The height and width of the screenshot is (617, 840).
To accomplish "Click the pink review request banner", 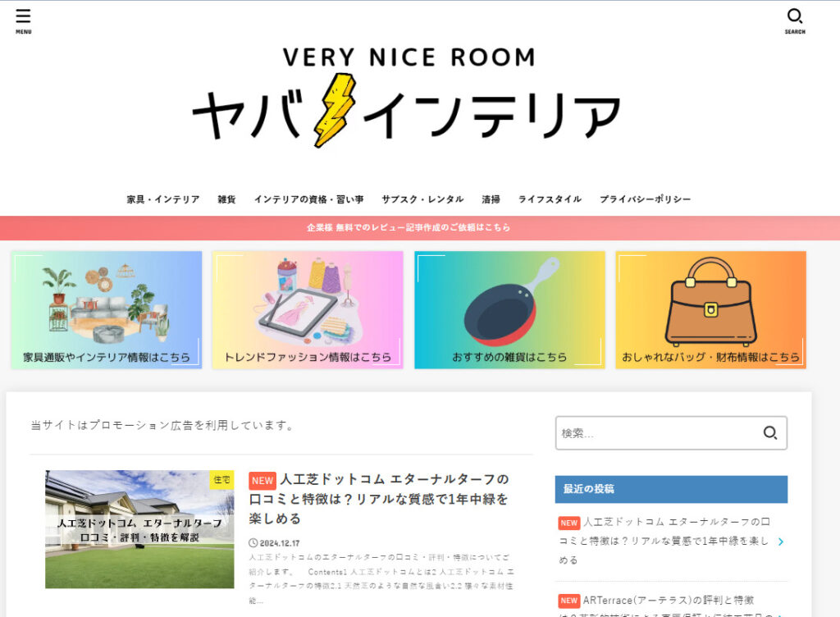I will click(420, 227).
